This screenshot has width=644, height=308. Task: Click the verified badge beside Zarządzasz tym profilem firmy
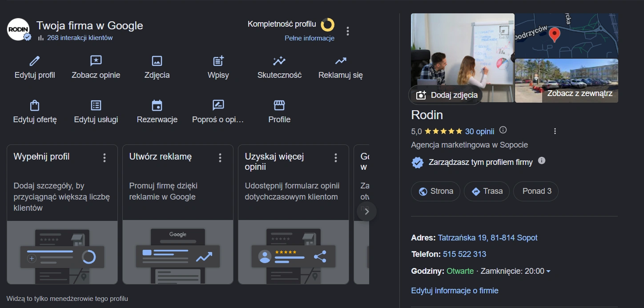pos(418,163)
